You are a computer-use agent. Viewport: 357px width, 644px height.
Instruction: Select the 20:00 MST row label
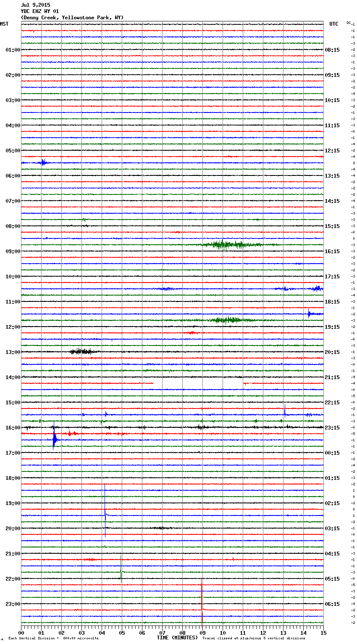pyautogui.click(x=13, y=529)
